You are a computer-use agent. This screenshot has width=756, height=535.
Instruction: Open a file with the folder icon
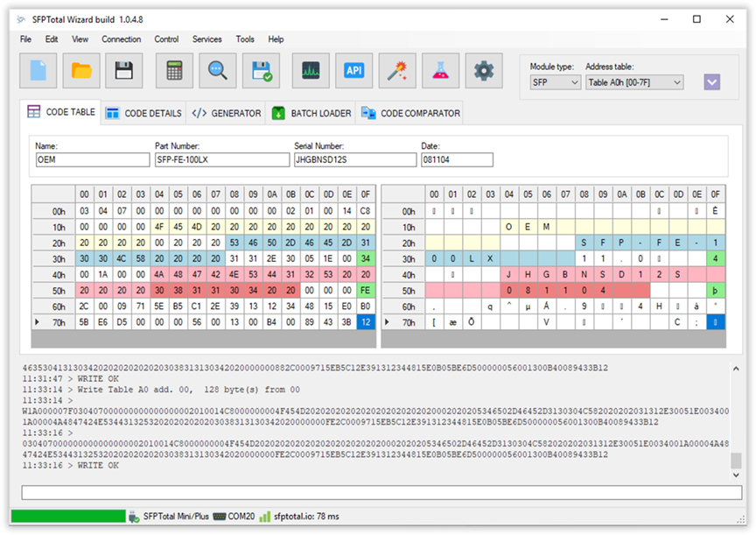[x=81, y=71]
